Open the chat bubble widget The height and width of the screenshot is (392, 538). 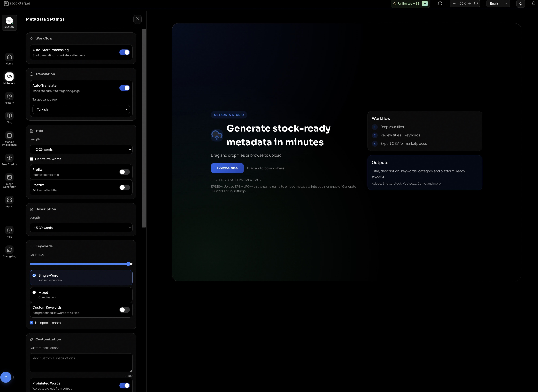pos(6,377)
